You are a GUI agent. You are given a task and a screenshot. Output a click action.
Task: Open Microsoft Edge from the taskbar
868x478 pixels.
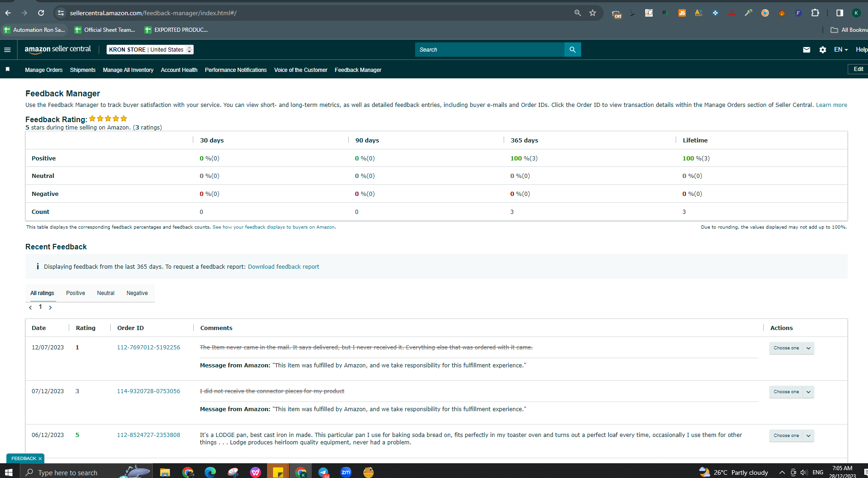pyautogui.click(x=210, y=472)
